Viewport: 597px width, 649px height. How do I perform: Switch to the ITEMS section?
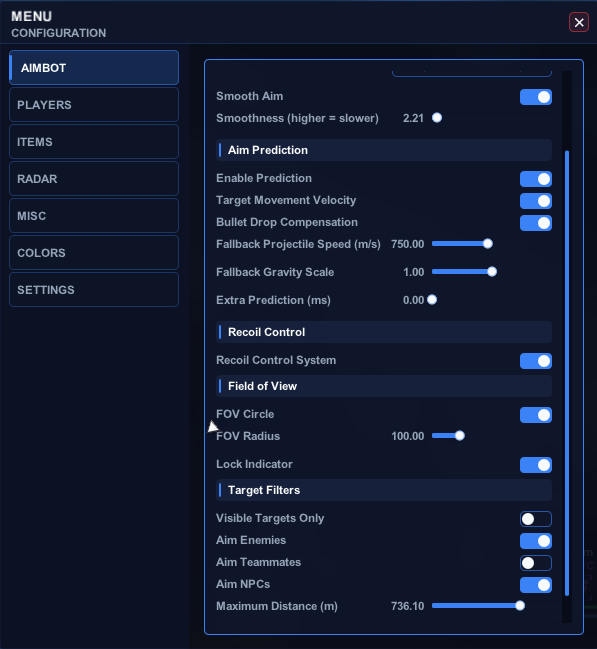94,142
